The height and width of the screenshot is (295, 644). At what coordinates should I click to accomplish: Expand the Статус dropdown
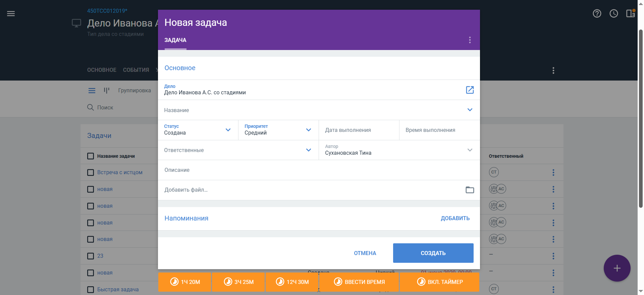(228, 130)
